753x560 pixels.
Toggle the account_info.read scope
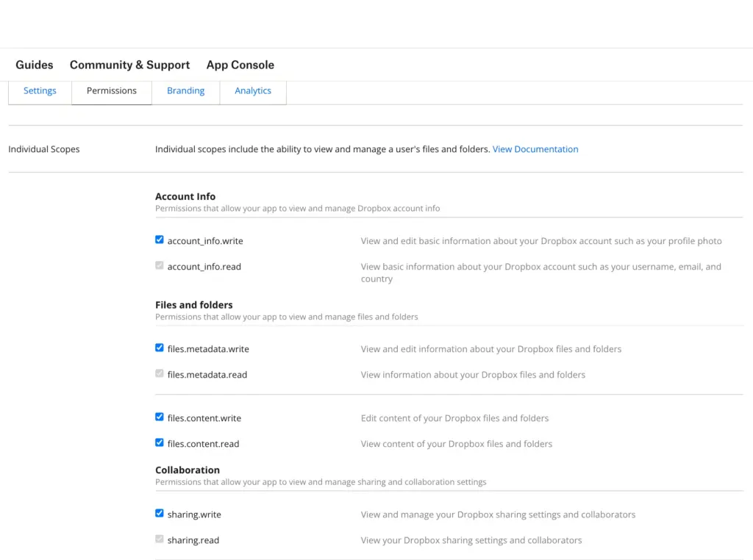pos(160,265)
